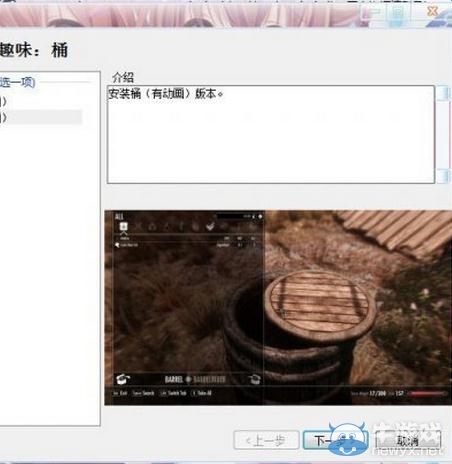Click the description box scroll-down arrow
Screen dimensions: 452x464
point(443,176)
